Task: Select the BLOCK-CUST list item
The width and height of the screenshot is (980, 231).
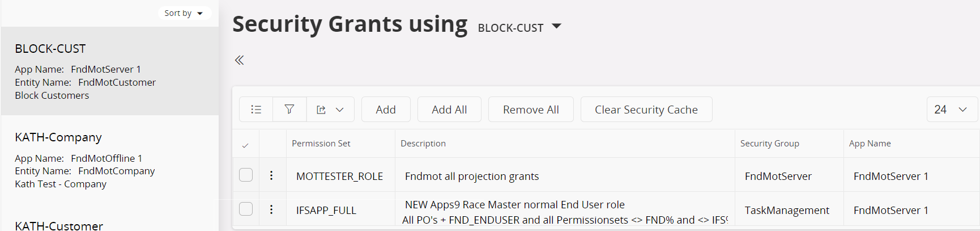Action: coord(110,71)
